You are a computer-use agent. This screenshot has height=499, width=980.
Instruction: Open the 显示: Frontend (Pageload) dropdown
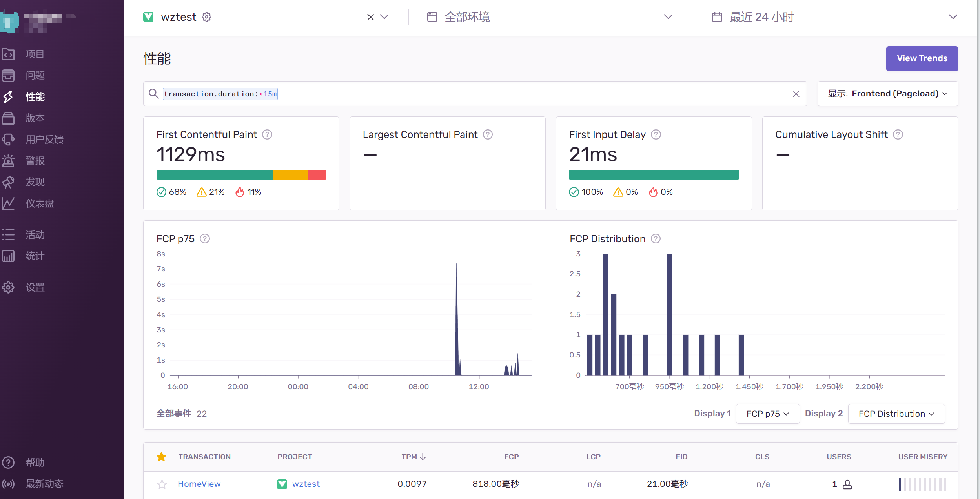888,94
